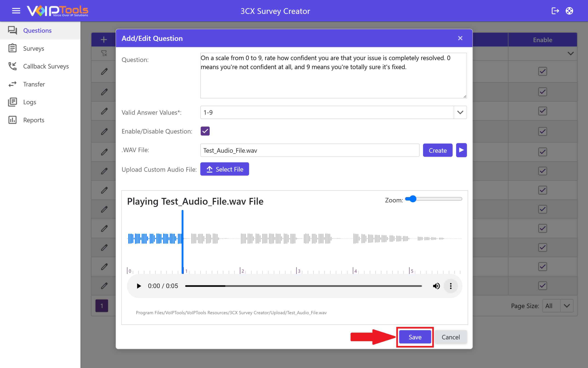Play the WAV file using arrow button
The image size is (588, 368).
click(461, 150)
